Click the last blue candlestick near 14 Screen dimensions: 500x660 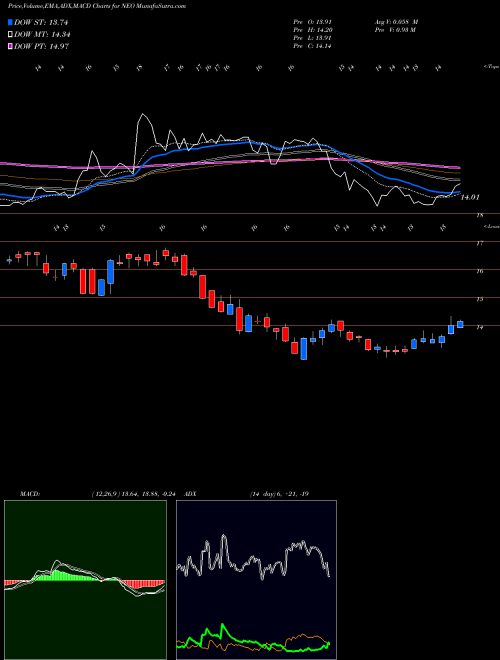tap(460, 324)
